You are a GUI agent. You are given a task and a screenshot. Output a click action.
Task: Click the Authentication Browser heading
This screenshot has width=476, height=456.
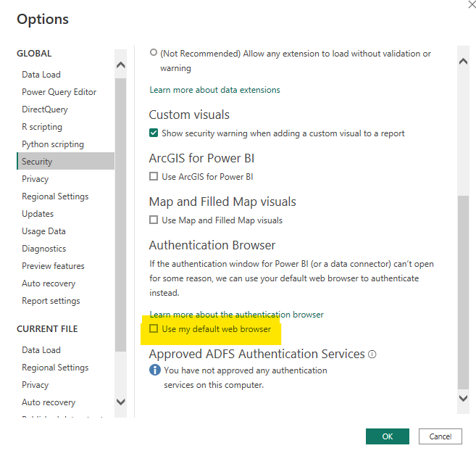[x=212, y=245]
